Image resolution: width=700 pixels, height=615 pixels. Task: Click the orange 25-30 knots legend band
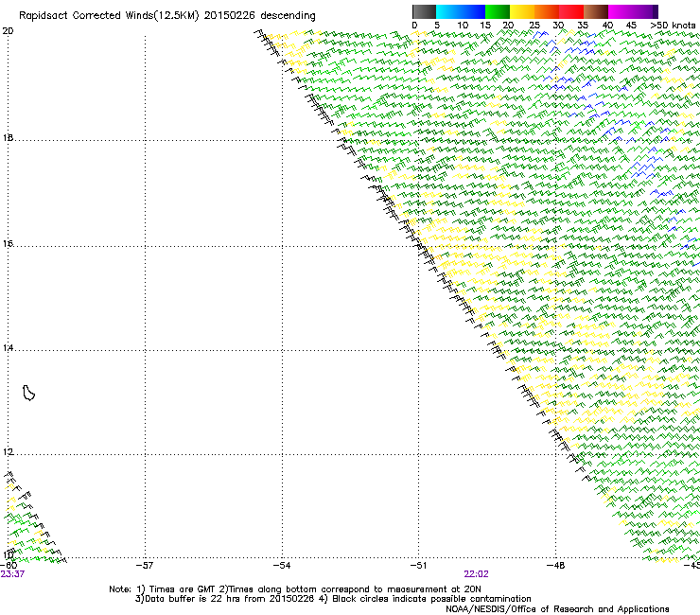[547, 11]
